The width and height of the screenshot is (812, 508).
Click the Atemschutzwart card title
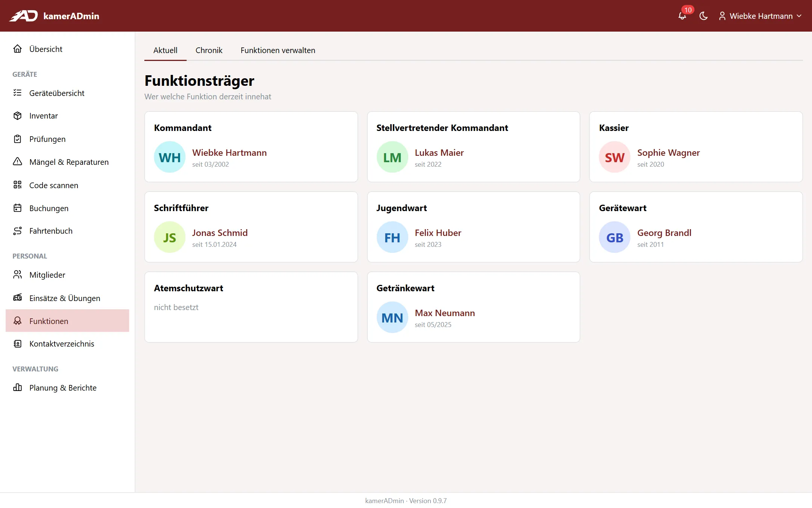click(x=188, y=288)
